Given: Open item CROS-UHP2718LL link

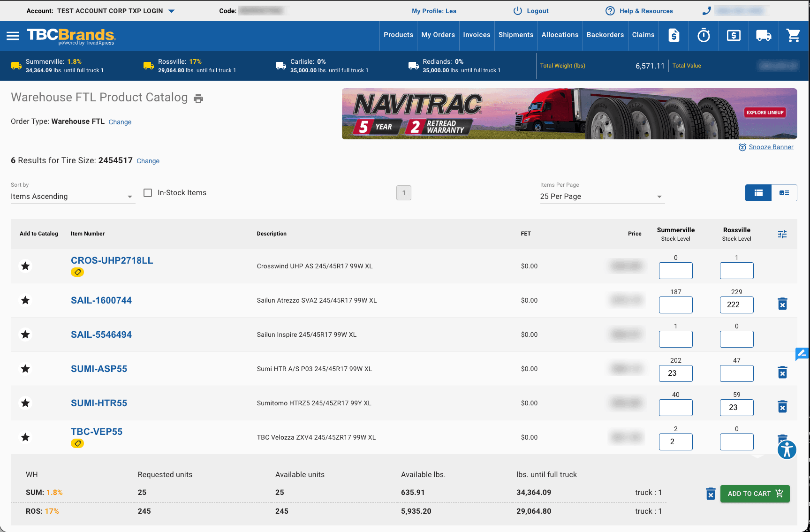Looking at the screenshot, I should point(112,260).
